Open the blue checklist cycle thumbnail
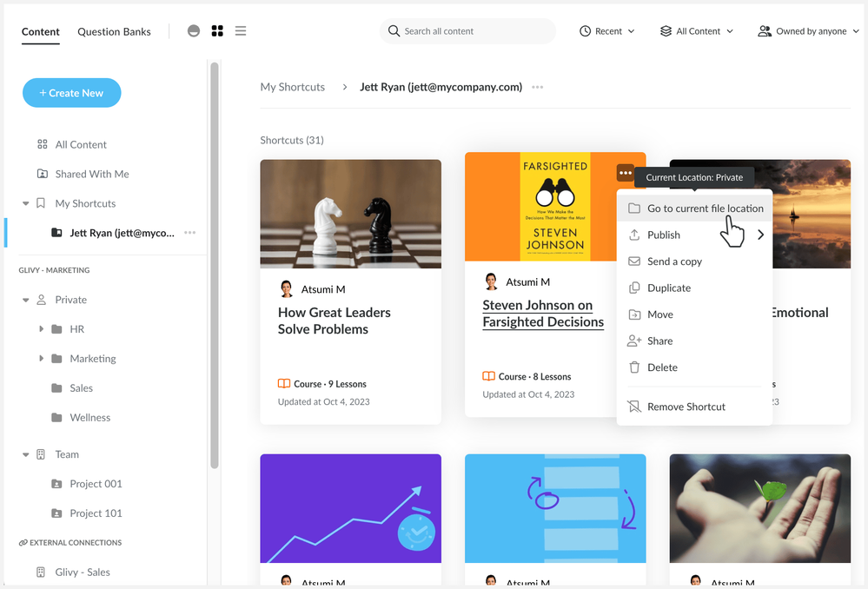The width and height of the screenshot is (868, 589). click(555, 509)
